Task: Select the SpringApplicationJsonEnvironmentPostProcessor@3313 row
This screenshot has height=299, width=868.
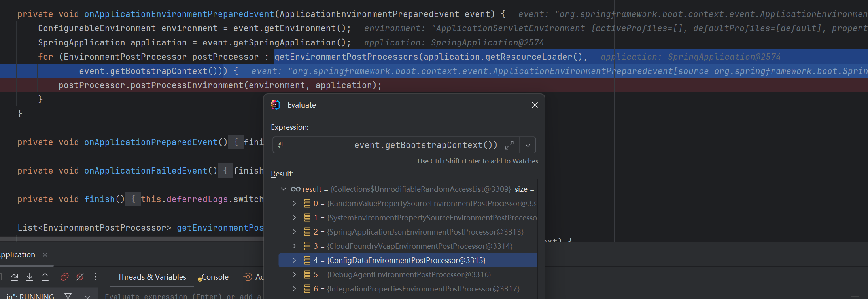Action: coord(408,232)
